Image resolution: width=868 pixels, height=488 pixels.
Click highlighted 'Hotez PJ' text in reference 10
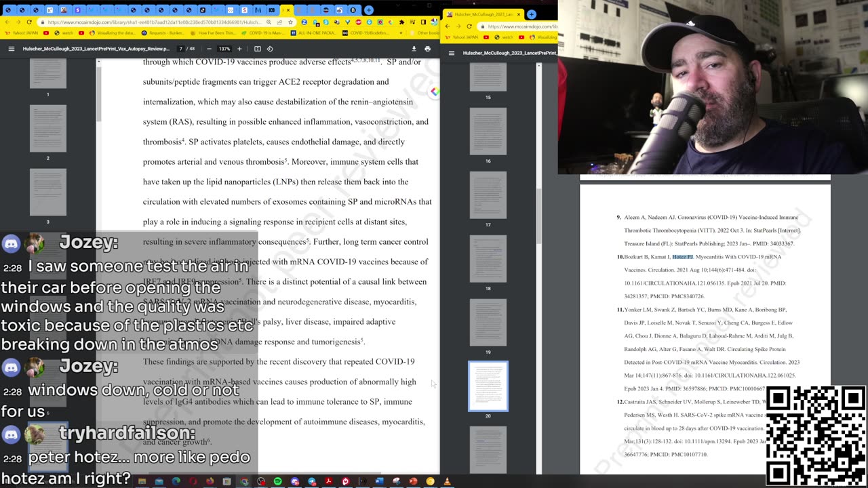click(x=683, y=257)
